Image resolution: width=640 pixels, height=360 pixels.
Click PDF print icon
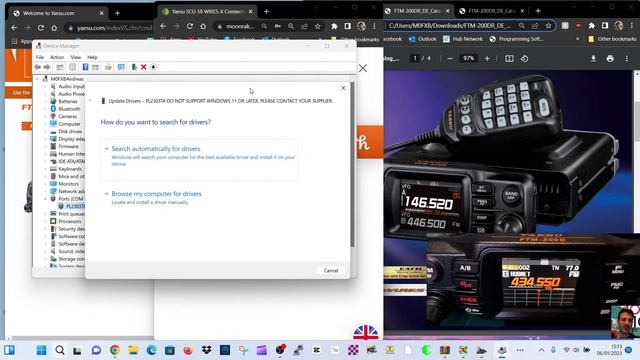[610, 59]
